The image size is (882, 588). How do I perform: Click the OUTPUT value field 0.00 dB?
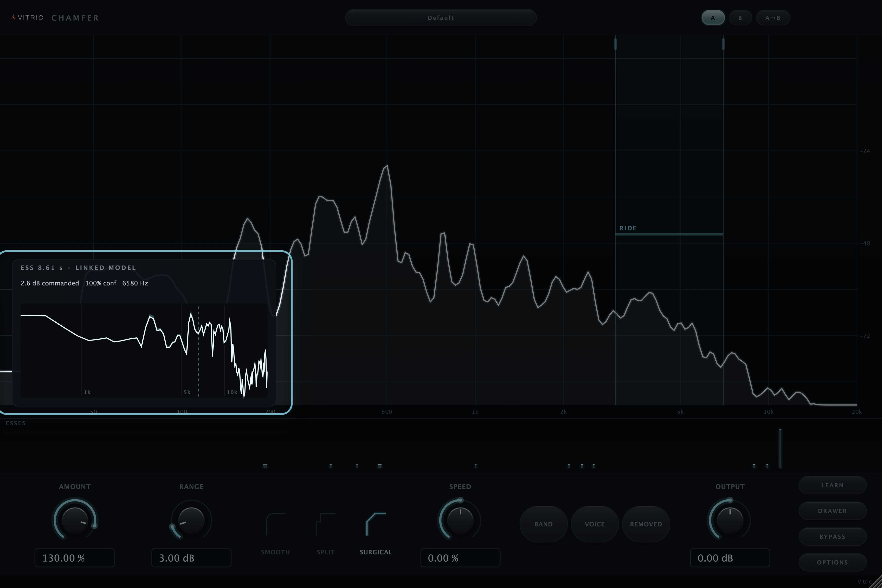(730, 558)
